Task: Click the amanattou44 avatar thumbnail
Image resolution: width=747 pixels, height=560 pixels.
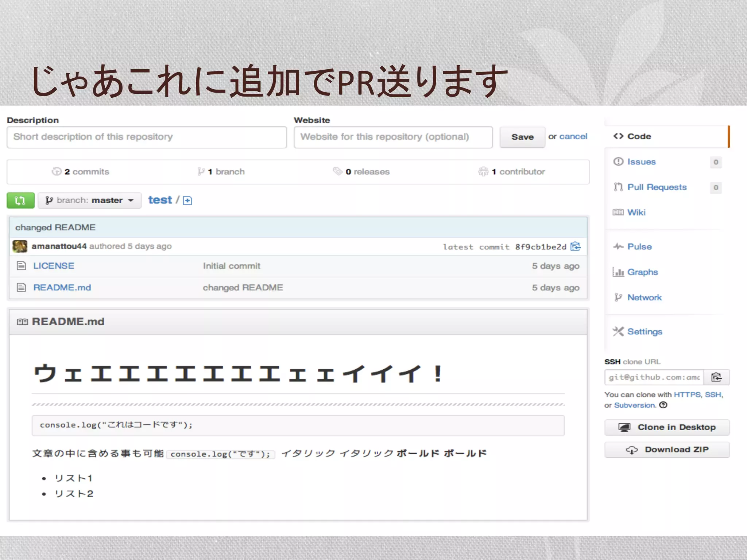Action: (x=20, y=246)
